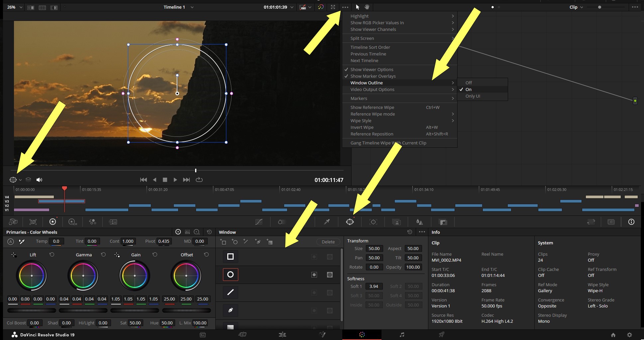The width and height of the screenshot is (644, 340).
Task: Open the Key palette
Action: click(443, 222)
